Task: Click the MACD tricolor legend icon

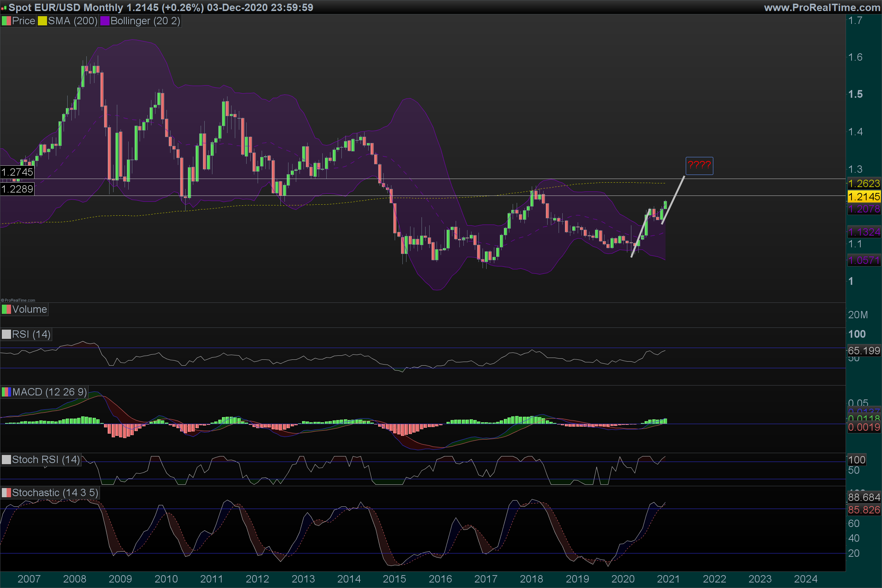Action: point(6,392)
